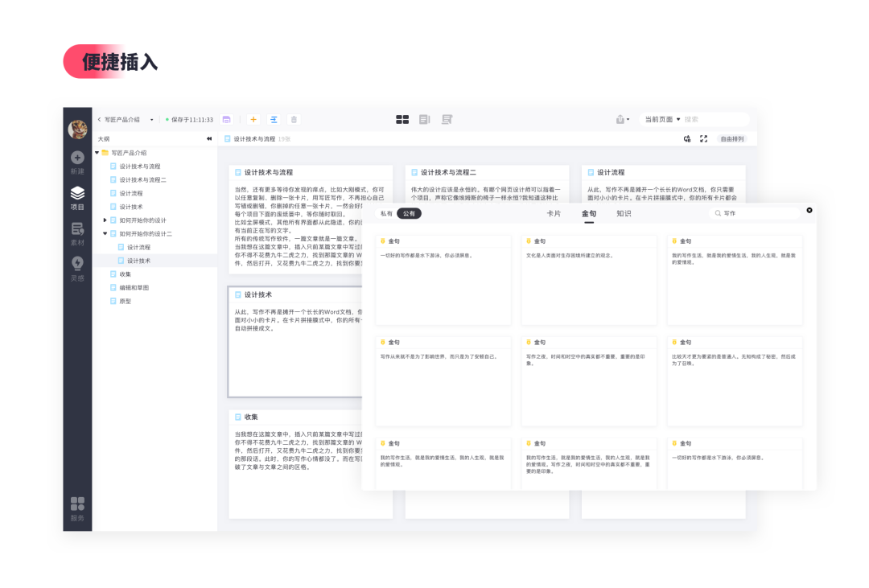Go back using arrow before 写匠产品介绍
Image resolution: width=869 pixels, height=588 pixels.
99,119
